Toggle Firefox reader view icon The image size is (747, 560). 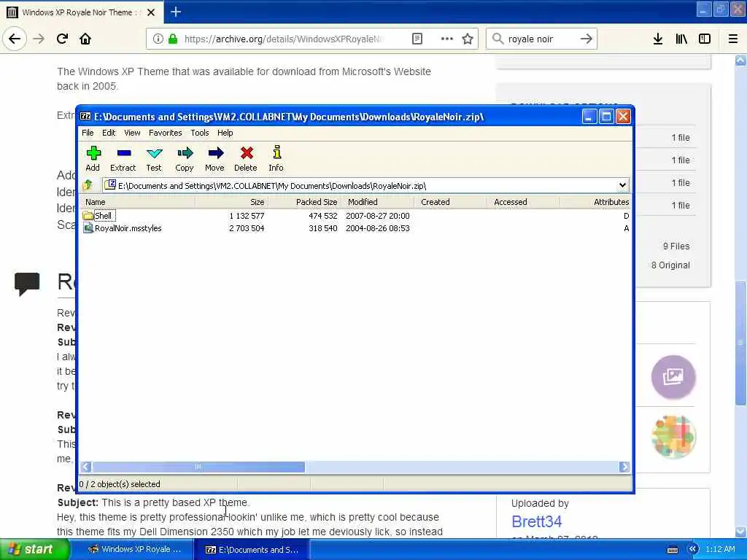417,39
